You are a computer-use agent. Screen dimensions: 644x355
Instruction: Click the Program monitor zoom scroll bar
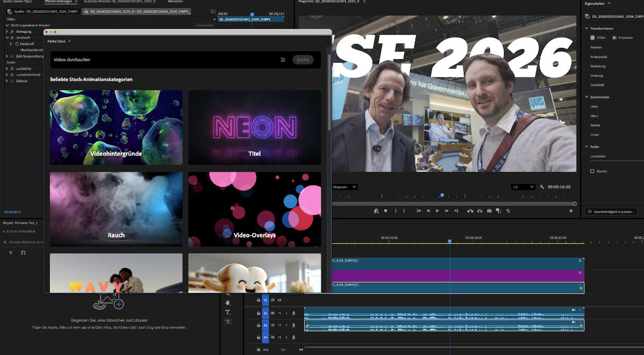coord(452,204)
